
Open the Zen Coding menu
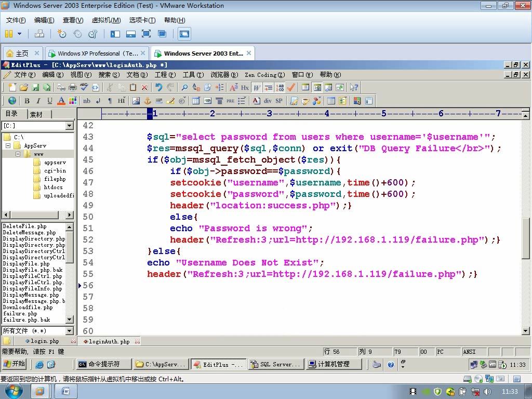pos(264,75)
